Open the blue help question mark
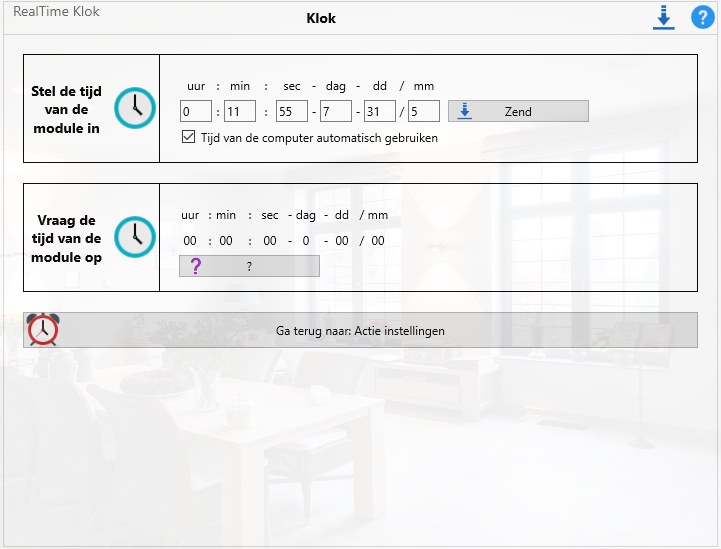 (x=703, y=17)
